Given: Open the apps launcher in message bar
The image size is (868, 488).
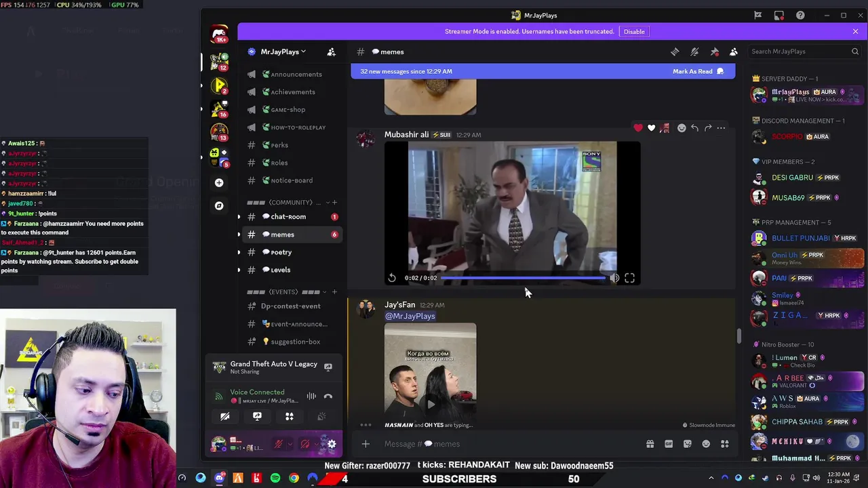Looking at the screenshot, I should click(725, 444).
